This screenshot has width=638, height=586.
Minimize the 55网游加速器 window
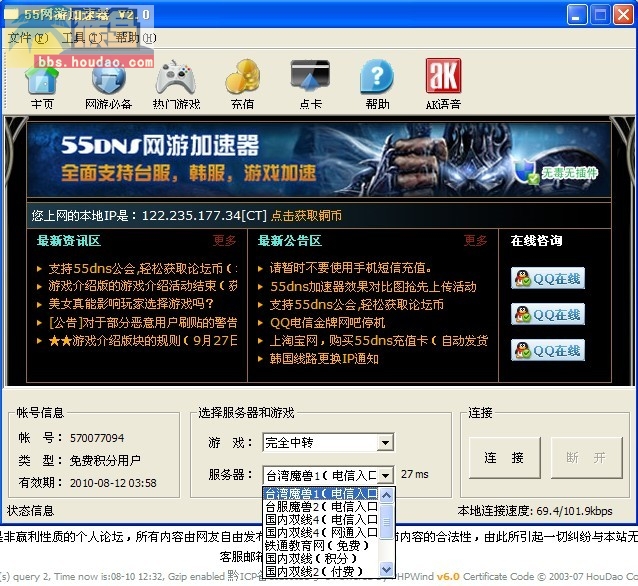577,15
